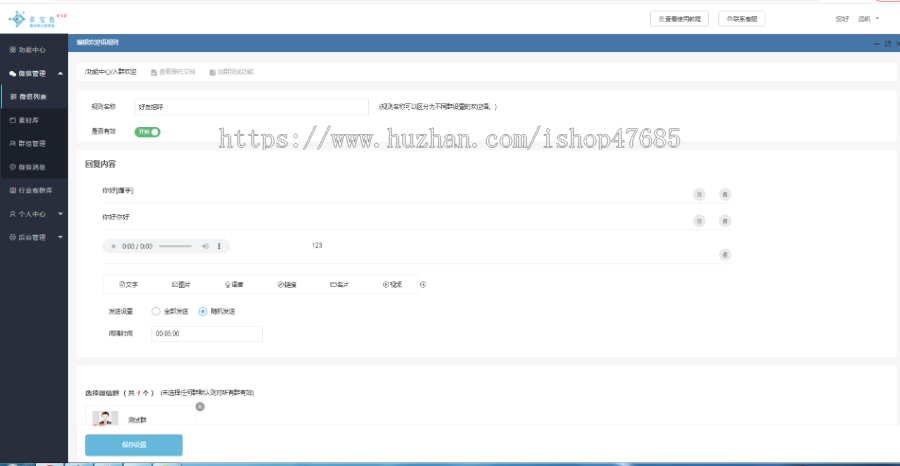This screenshot has width=900, height=466.
Task: Select the 链接 reply type tab
Action: (287, 285)
